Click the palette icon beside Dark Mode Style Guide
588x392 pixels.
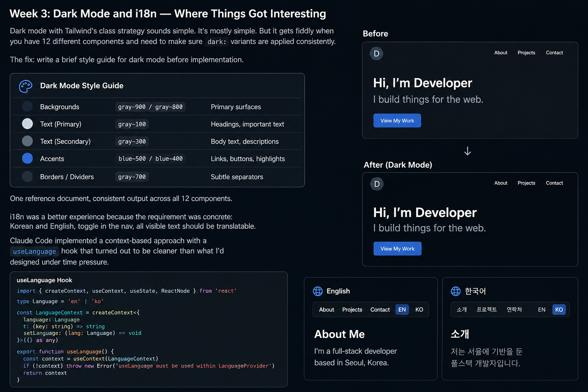26,86
